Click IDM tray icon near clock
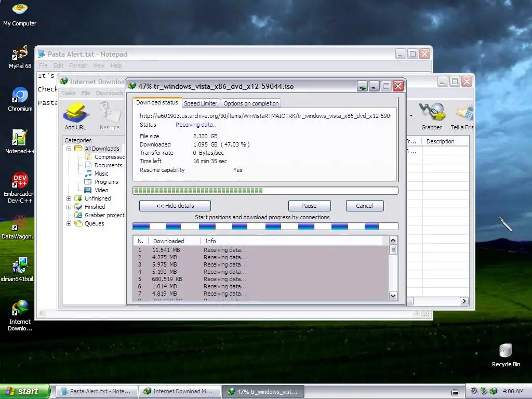Viewport: 532px width, 399px height. 494,391
